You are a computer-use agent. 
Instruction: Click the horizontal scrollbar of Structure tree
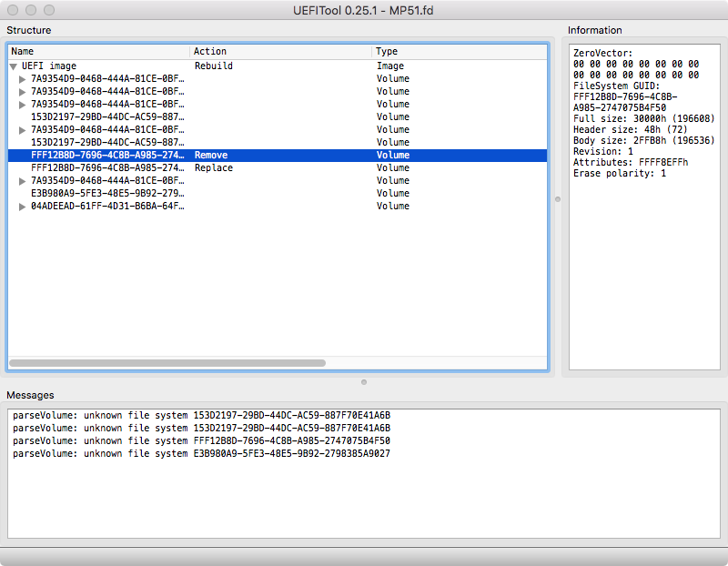click(167, 363)
